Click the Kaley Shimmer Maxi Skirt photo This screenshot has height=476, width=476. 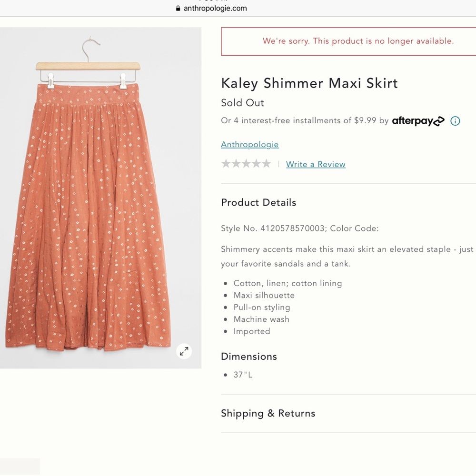pyautogui.click(x=100, y=198)
